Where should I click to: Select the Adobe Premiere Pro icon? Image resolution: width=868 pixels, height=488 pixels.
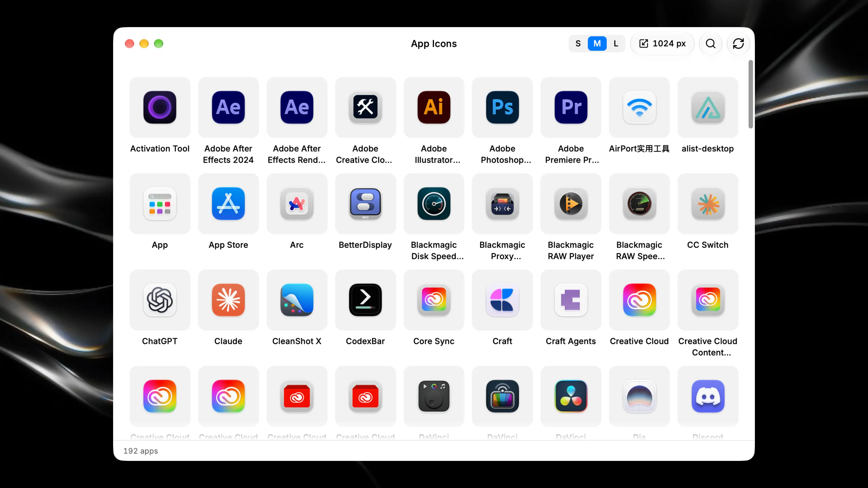(x=571, y=107)
